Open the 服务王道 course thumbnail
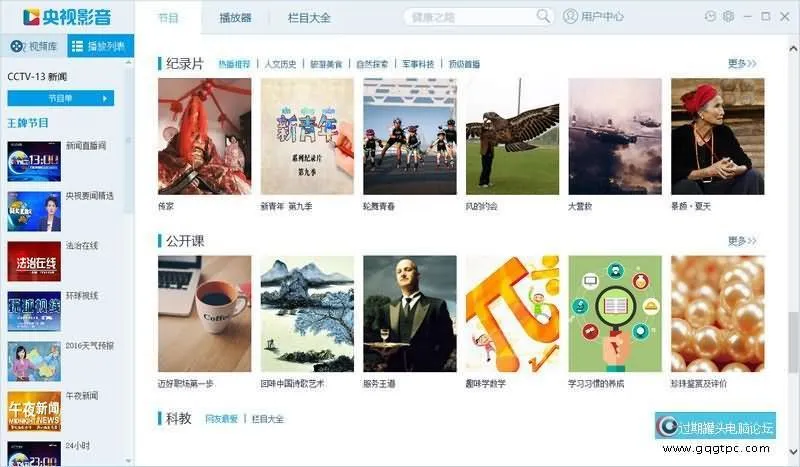The width and height of the screenshot is (800, 467). click(410, 313)
